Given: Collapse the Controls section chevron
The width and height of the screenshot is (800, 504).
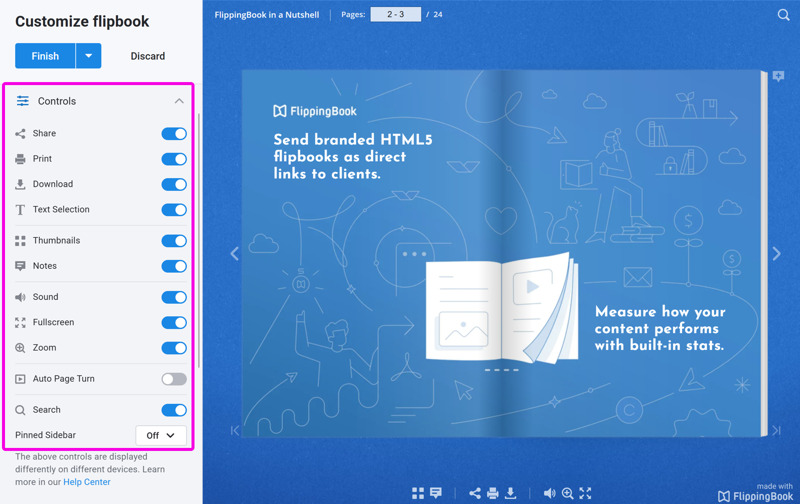Looking at the screenshot, I should click(x=179, y=101).
